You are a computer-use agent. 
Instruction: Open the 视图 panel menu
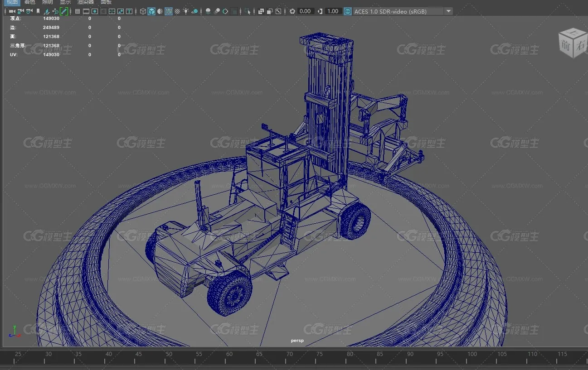11,2
